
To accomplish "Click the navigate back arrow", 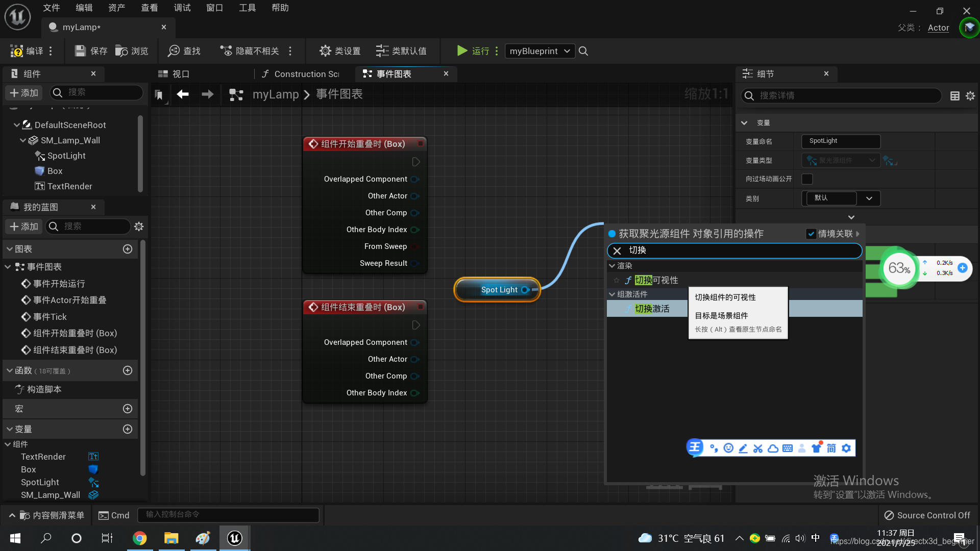I will (x=183, y=94).
